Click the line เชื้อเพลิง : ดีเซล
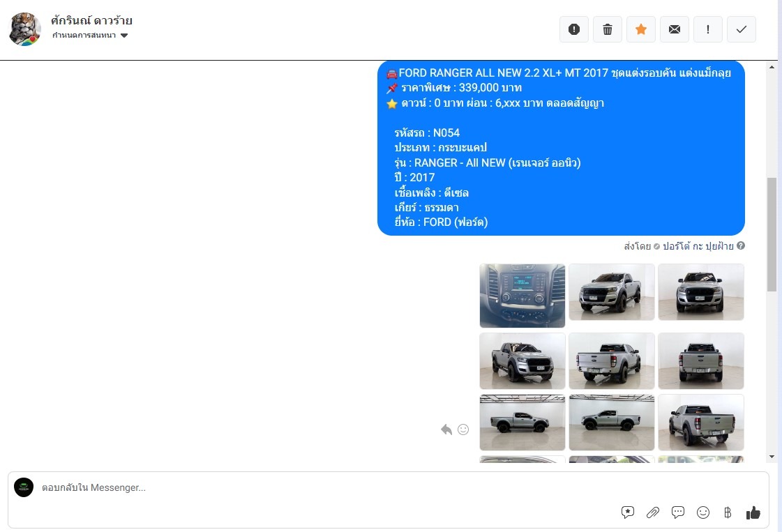 [431, 192]
